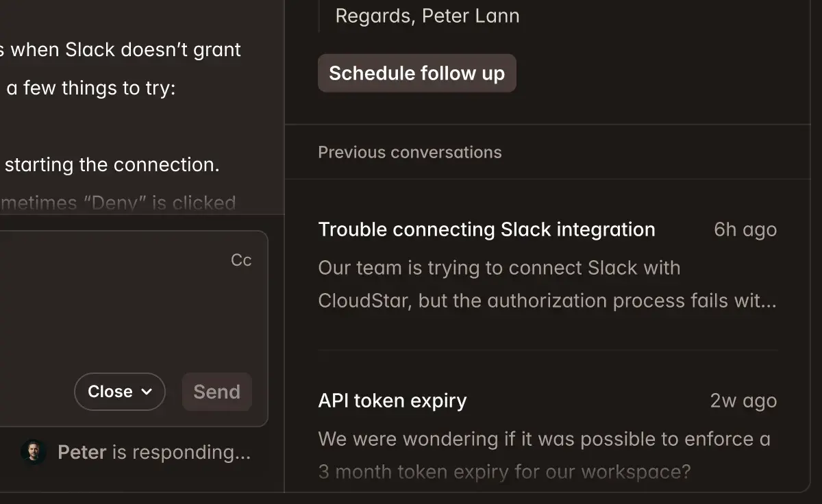Image resolution: width=822 pixels, height=504 pixels.
Task: Click Peter's avatar next to responding indicator
Action: pos(33,453)
